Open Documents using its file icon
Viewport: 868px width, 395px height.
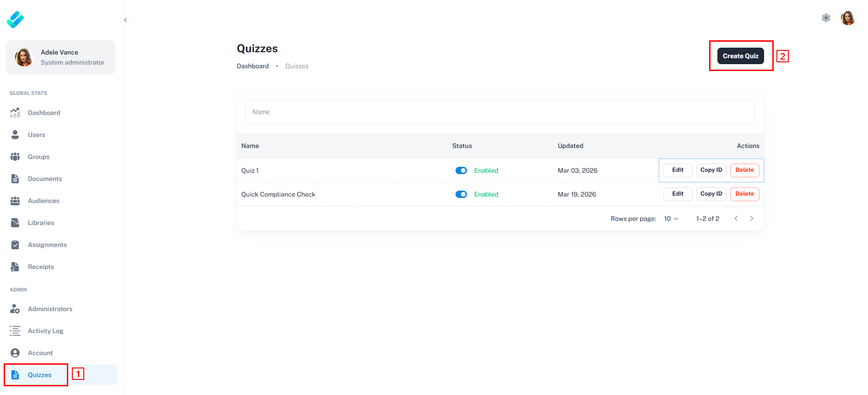[x=15, y=179]
